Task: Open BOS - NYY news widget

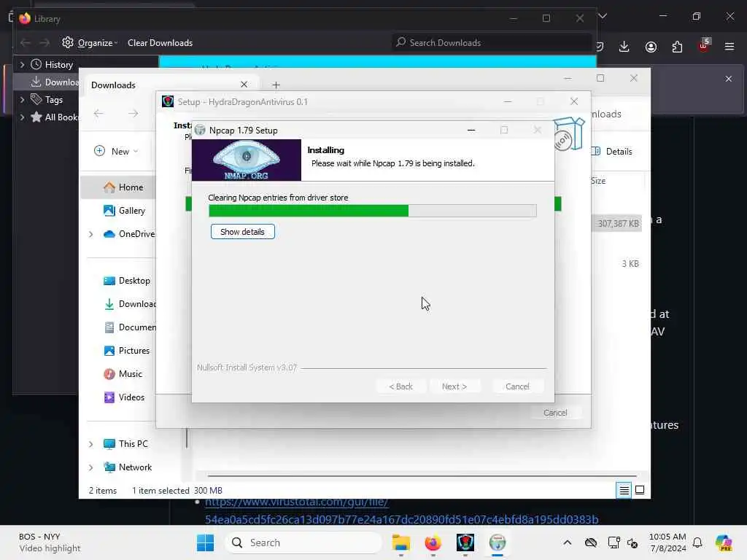Action: point(50,542)
